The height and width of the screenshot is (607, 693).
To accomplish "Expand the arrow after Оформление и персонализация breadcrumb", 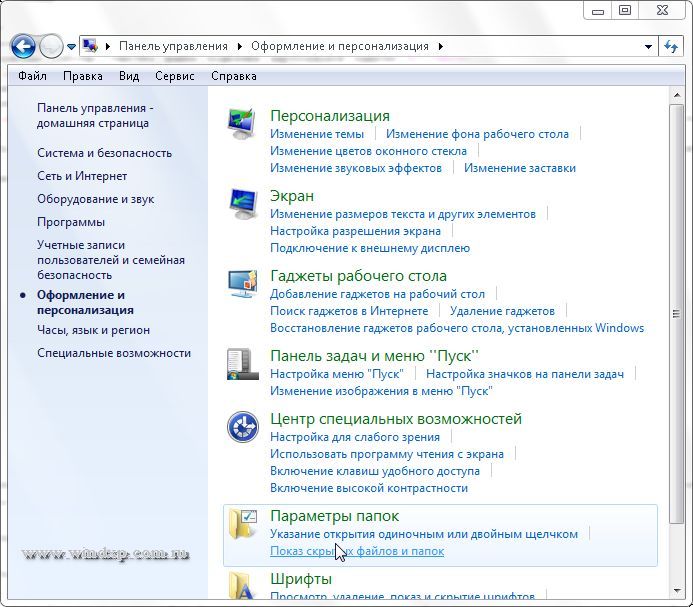I will (440, 46).
